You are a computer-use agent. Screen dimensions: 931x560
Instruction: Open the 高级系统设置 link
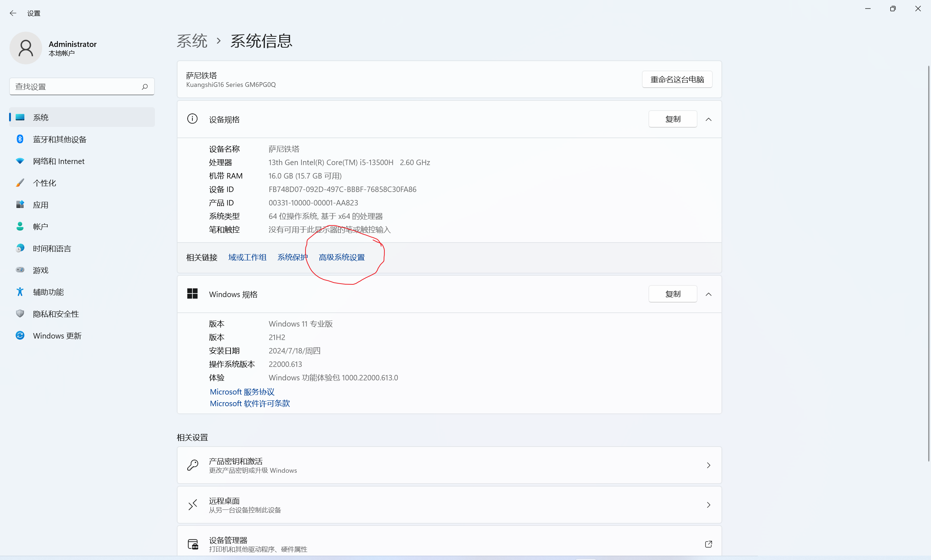pos(341,257)
